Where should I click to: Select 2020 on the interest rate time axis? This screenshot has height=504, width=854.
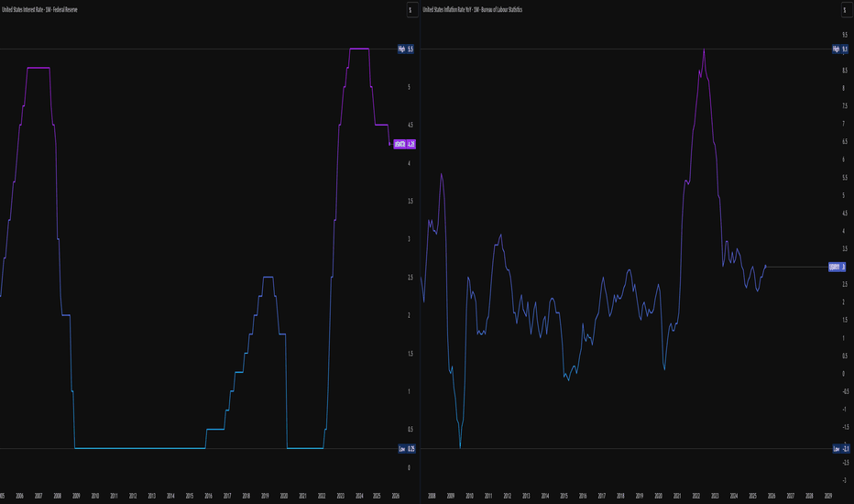click(283, 496)
